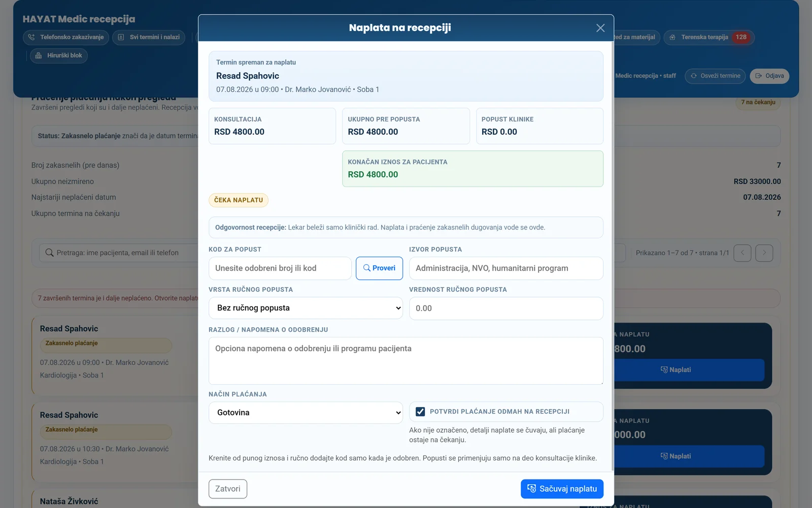Click patient name Resad Spahovic in dialog header
Image resolution: width=812 pixels, height=508 pixels.
coord(248,76)
